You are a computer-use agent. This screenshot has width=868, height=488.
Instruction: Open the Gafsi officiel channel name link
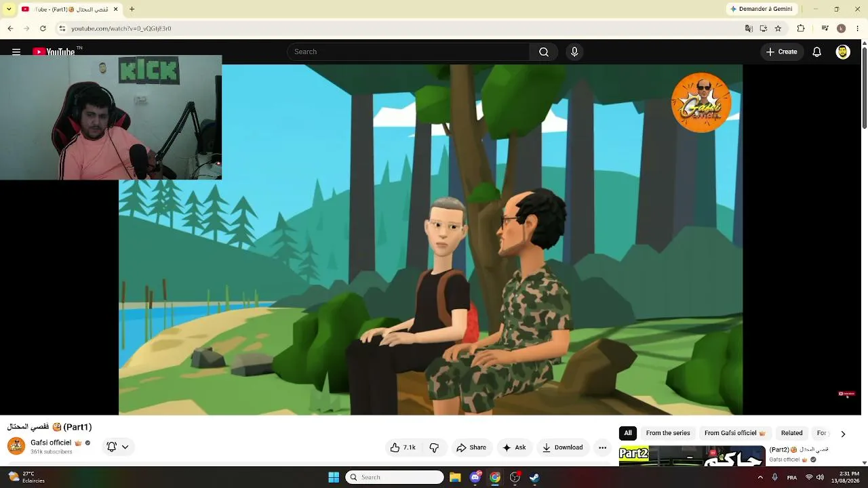51,443
